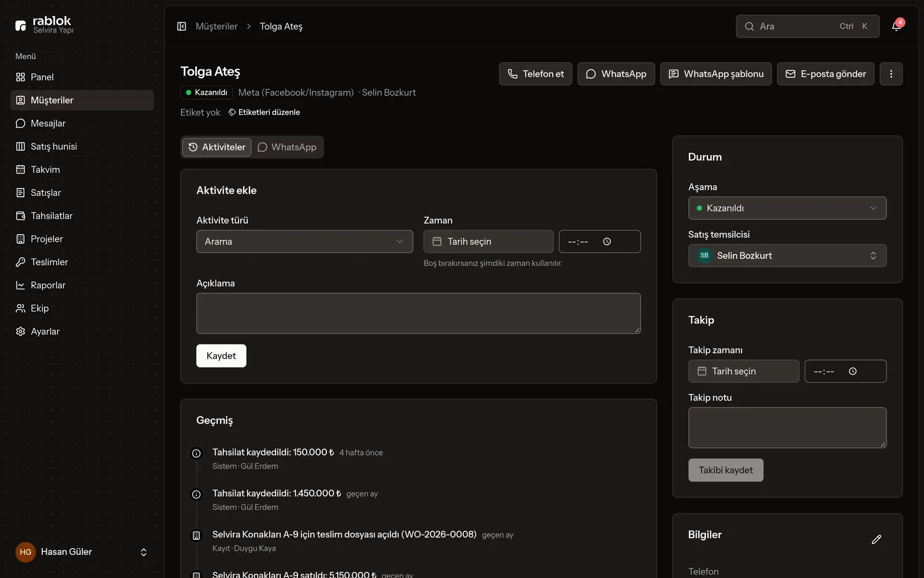Screen dimensions: 924x578
Task: Click the info icon beside Tahsilat kaydedildi: 150.000 ₺
Action: point(196,454)
